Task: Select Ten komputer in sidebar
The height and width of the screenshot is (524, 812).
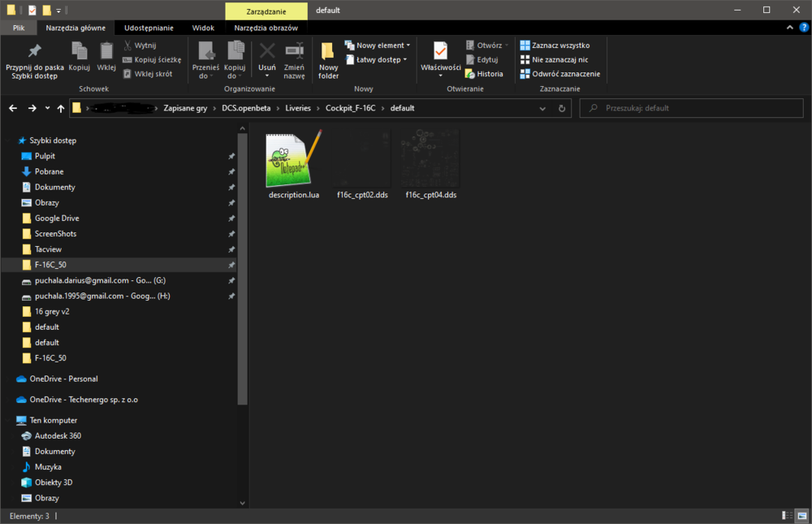Action: pos(54,420)
